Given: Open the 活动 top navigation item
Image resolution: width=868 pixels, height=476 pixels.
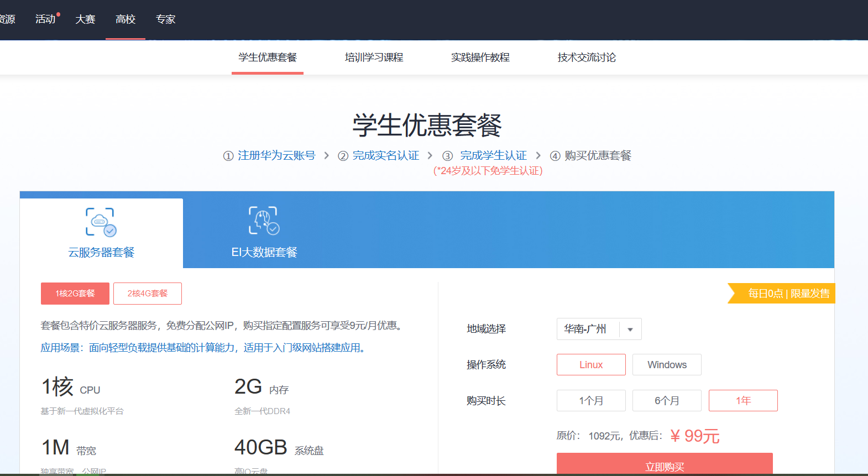Looking at the screenshot, I should [45, 19].
